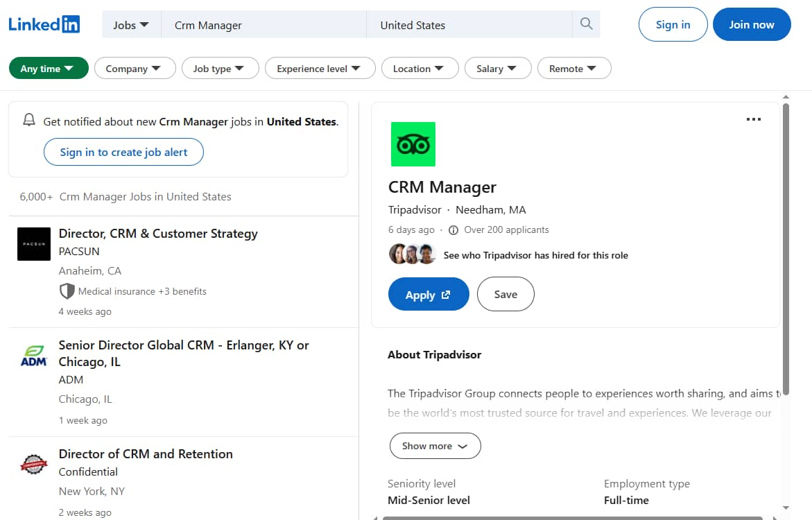Image resolution: width=812 pixels, height=520 pixels.
Task: Click the 6,000+ results count text
Action: coord(36,197)
